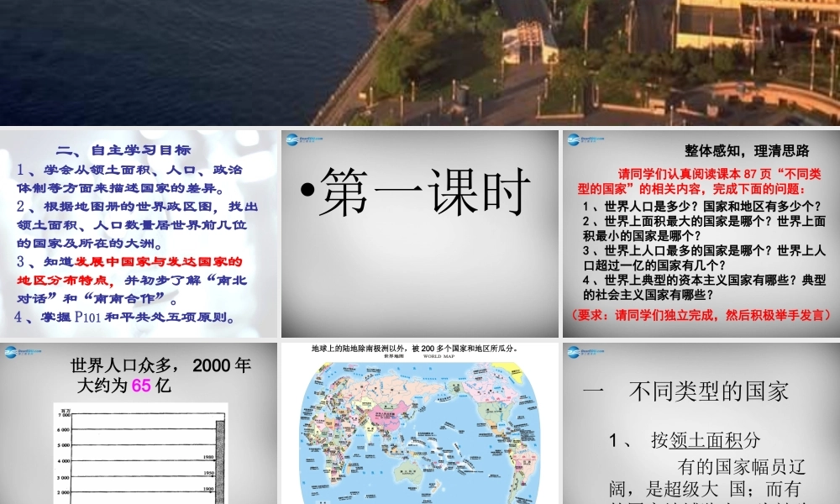Click question 1 世界人口是多少

coord(702,206)
